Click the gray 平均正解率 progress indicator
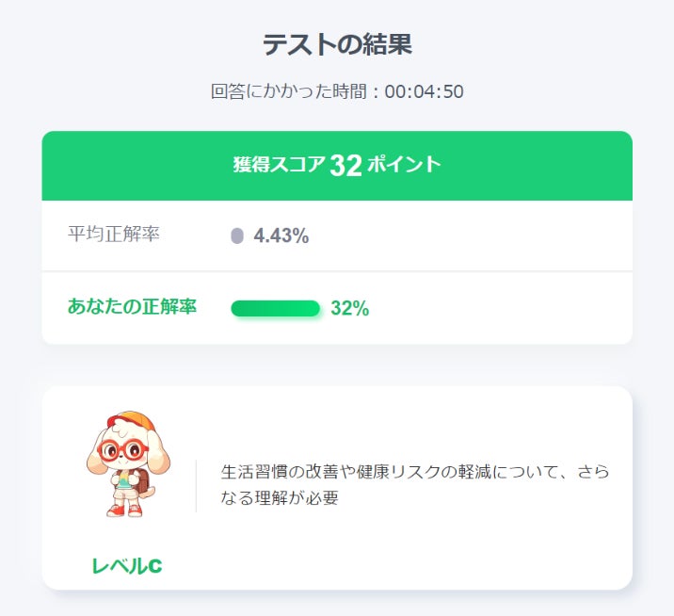 pyautogui.click(x=237, y=235)
